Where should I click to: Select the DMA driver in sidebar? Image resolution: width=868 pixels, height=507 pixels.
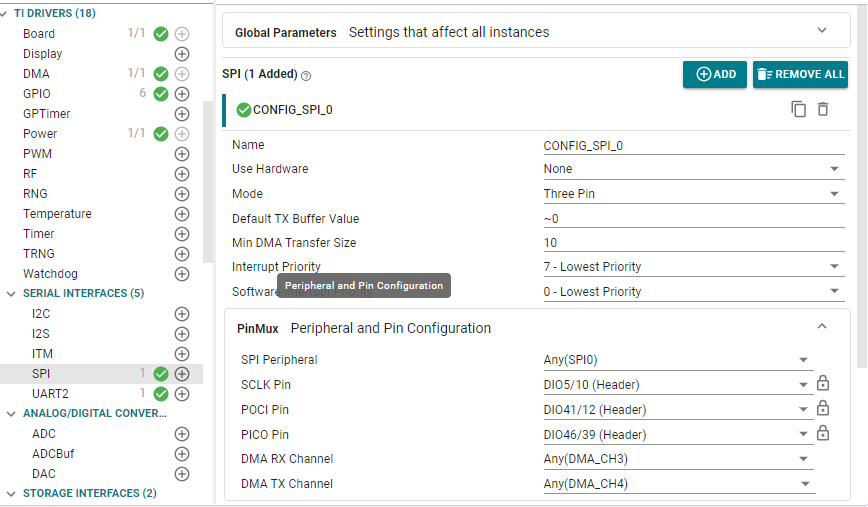(x=36, y=74)
